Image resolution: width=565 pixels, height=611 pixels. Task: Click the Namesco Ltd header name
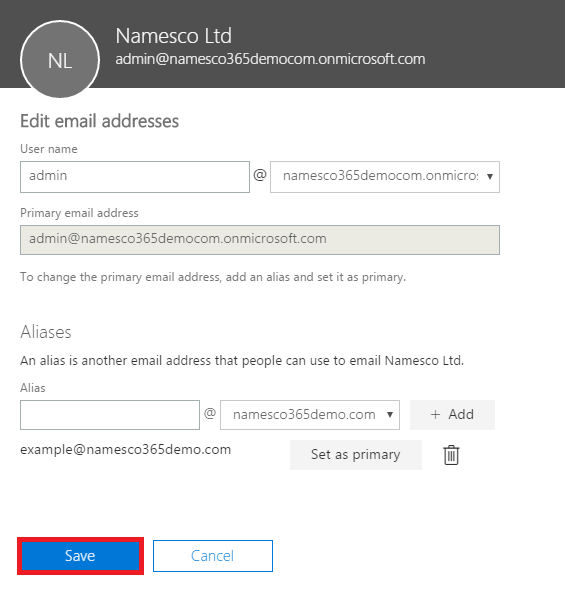(x=174, y=36)
